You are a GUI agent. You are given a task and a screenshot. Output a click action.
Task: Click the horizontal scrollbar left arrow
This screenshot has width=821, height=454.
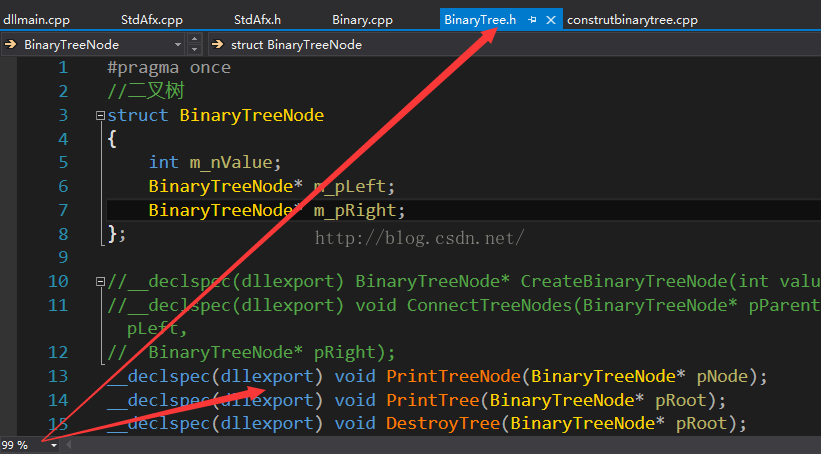pos(68,446)
